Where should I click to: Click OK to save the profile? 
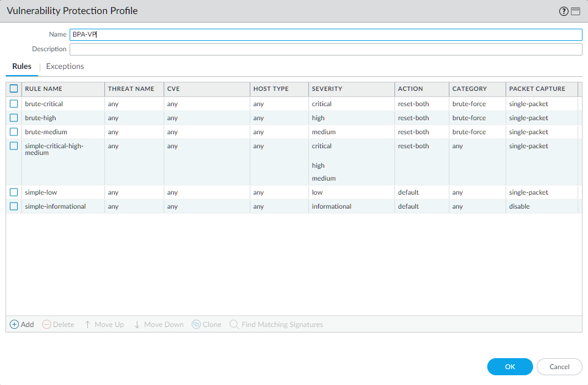pos(510,367)
